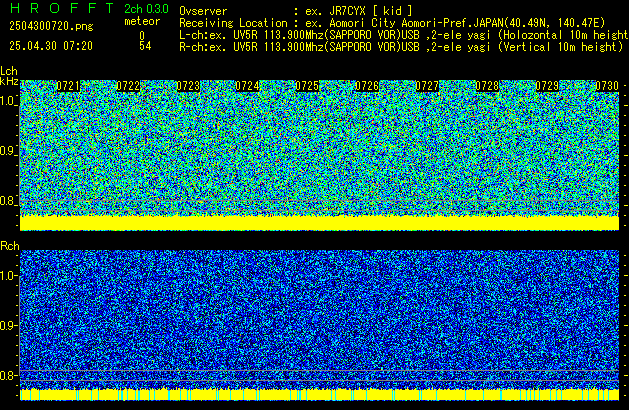The width and height of the screenshot is (629, 410).
Task: Click the 2ch 0.3.0 version label
Action: click(x=146, y=9)
